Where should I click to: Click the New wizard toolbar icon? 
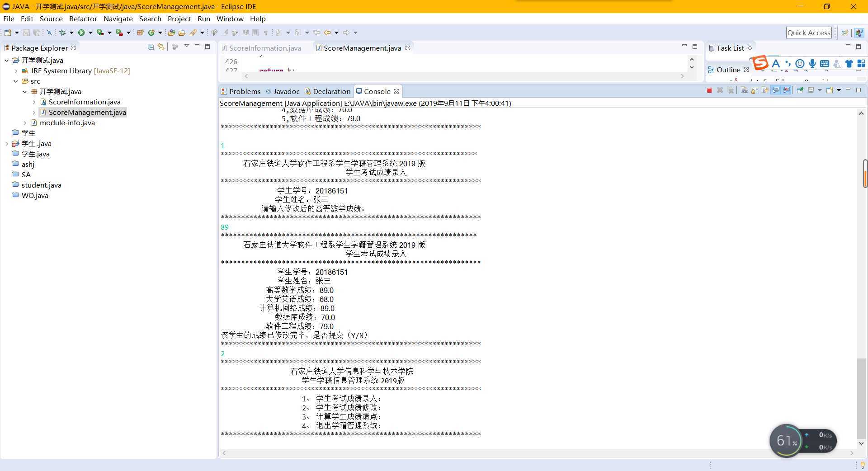[8, 33]
